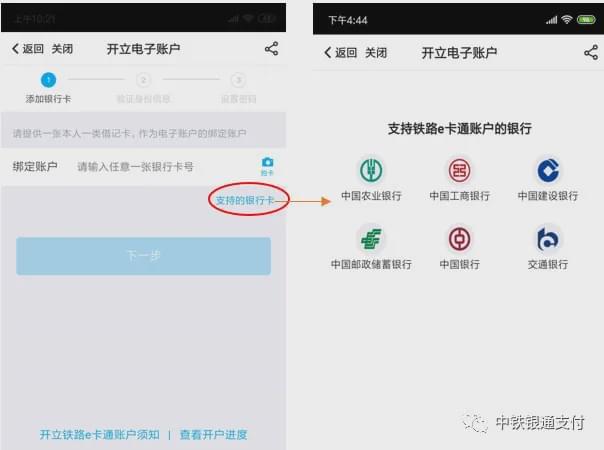Focus the bank card number input field
This screenshot has width=604, height=450.
(x=136, y=167)
